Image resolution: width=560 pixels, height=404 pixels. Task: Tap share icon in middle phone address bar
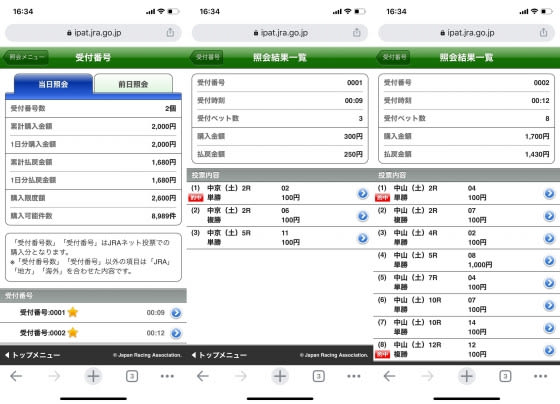[x=357, y=33]
